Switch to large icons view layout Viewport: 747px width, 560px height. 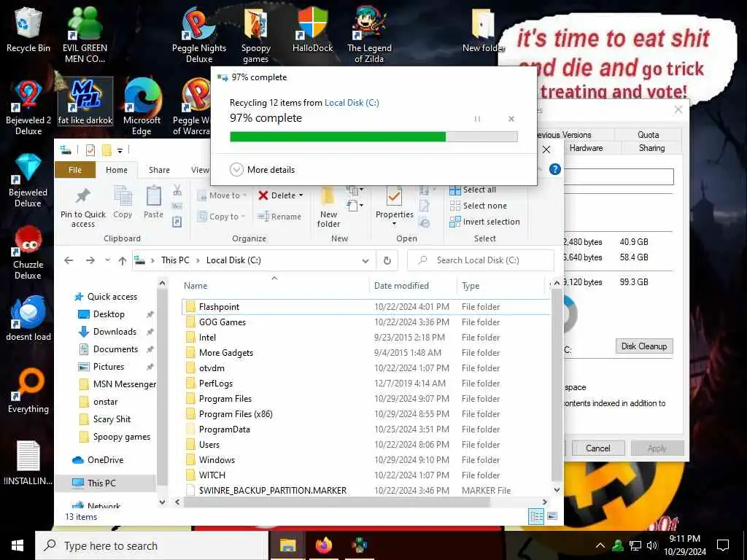(552, 516)
